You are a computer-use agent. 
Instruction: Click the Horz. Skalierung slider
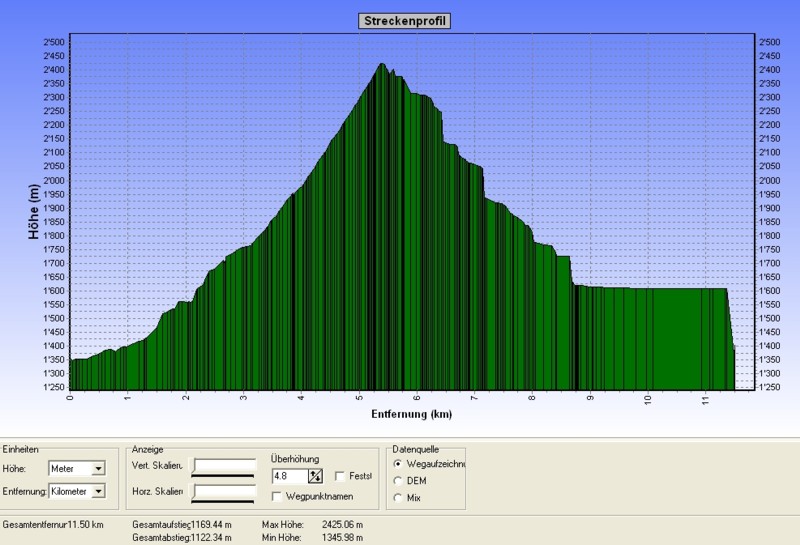[225, 491]
